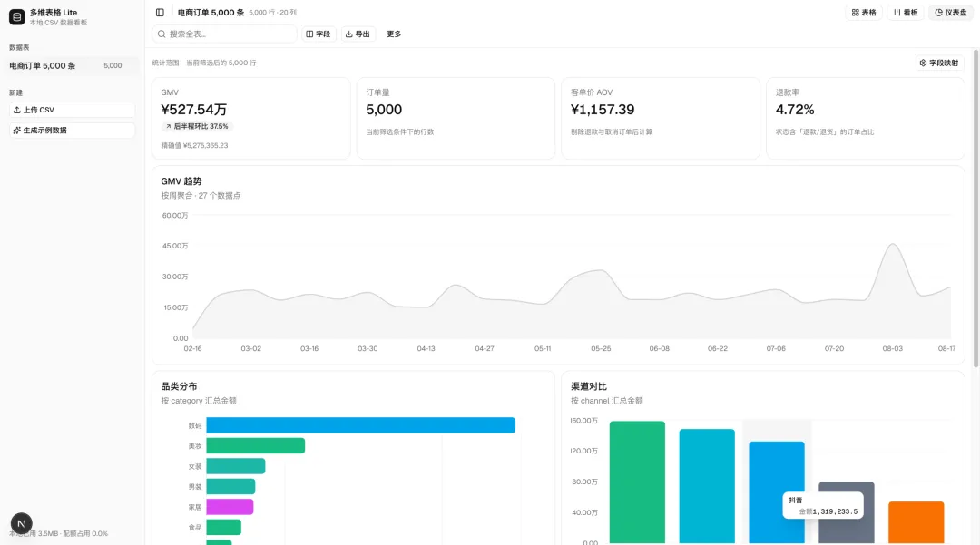This screenshot has height=545, width=980.
Task: Click the 后半程环比 37.5% trend badge
Action: [197, 126]
